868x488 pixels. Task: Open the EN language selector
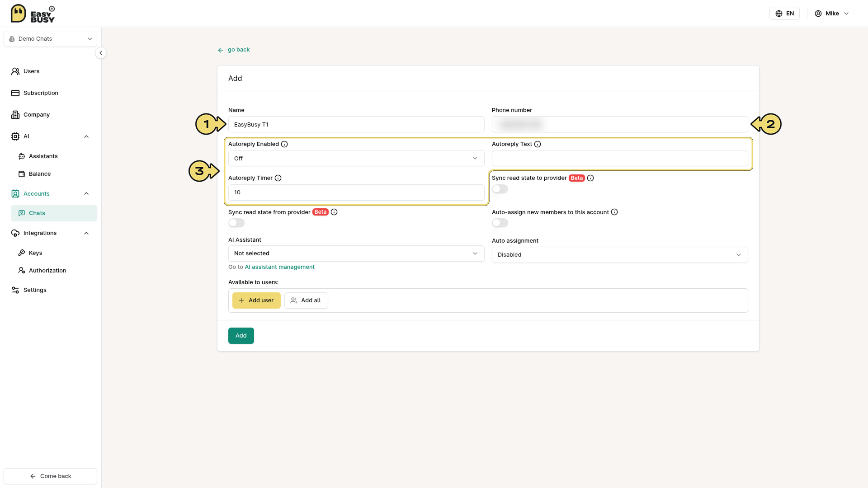pyautogui.click(x=784, y=14)
